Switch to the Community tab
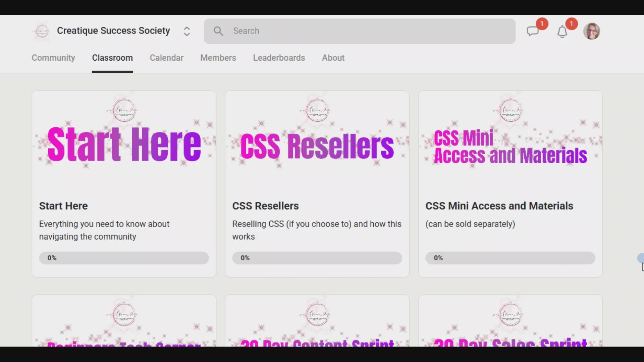This screenshot has width=644, height=362. click(53, 58)
